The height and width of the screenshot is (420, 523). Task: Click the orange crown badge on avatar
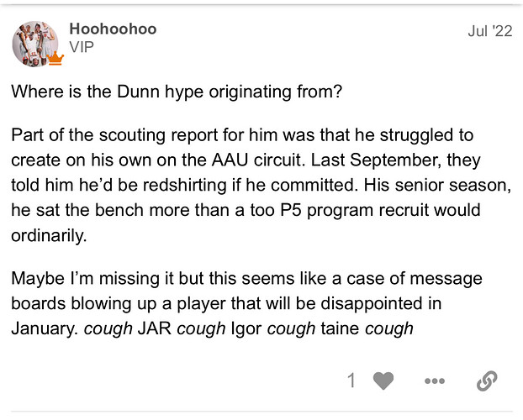[x=55, y=58]
